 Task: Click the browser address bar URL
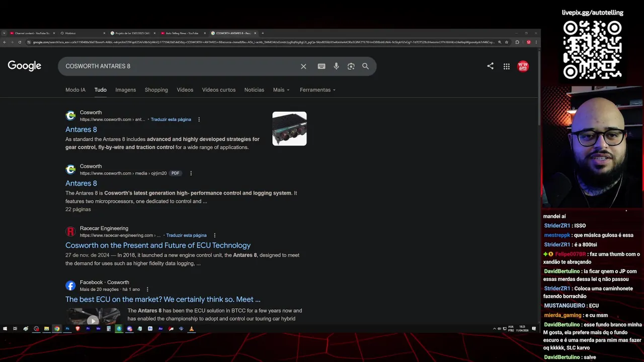coord(264,42)
